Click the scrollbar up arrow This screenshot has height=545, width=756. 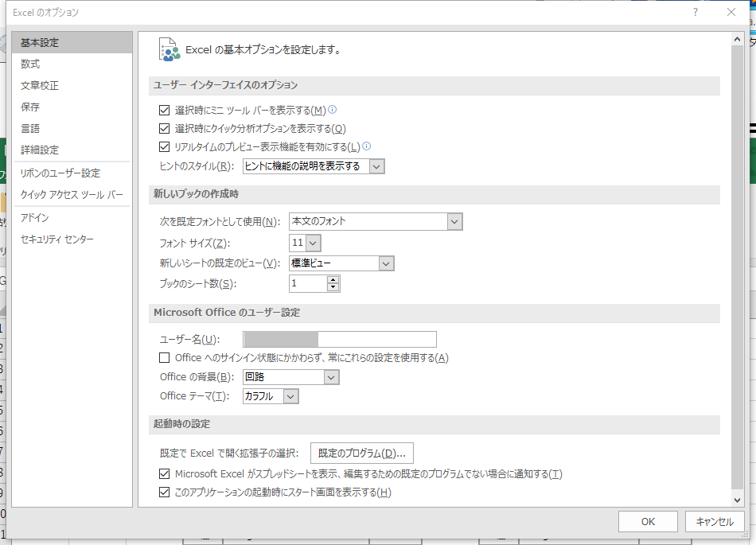point(737,40)
